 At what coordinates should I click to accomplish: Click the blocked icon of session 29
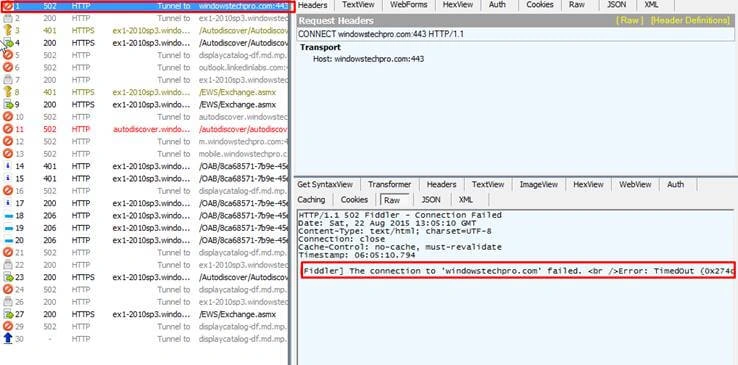(x=8, y=326)
